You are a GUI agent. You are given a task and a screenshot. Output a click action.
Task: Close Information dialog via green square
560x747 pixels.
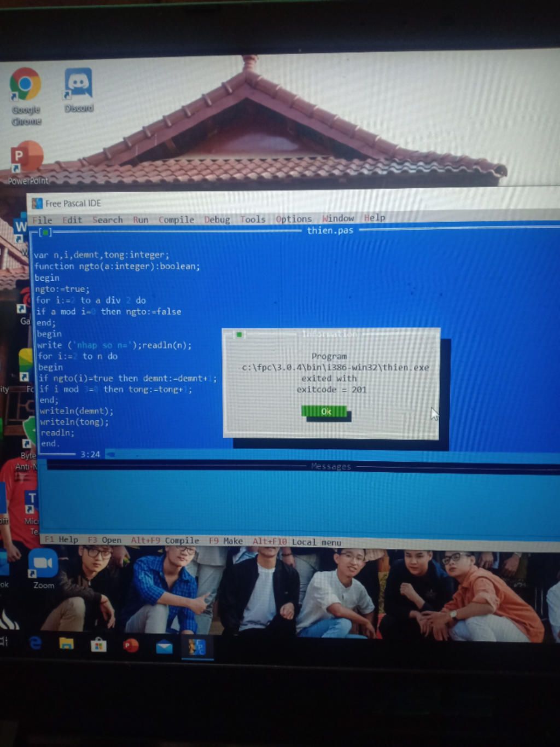point(239,334)
